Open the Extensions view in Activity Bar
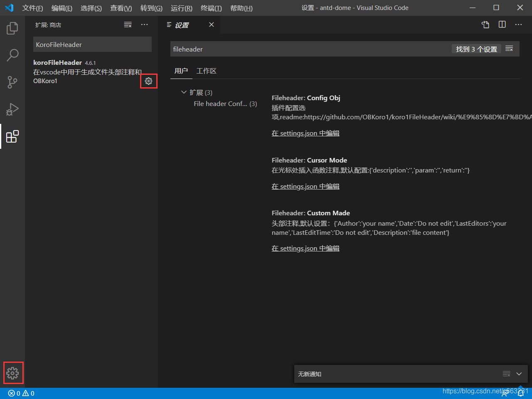This screenshot has width=532, height=399. click(12, 136)
